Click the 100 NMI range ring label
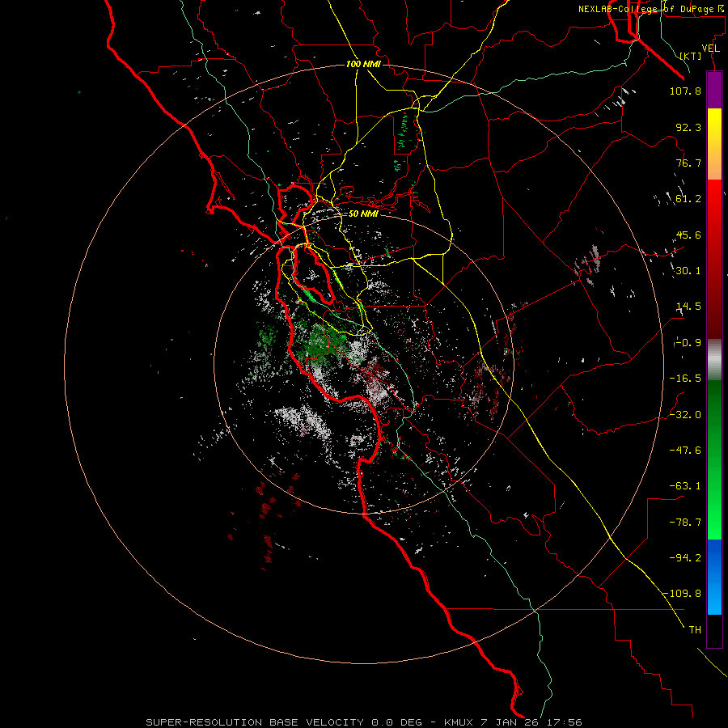This screenshot has width=728, height=728. [363, 64]
